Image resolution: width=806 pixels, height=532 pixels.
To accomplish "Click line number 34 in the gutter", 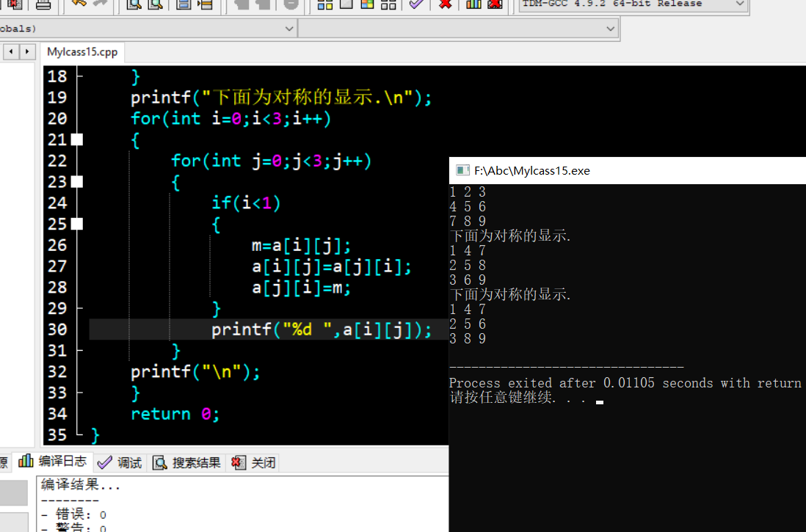I will (57, 414).
